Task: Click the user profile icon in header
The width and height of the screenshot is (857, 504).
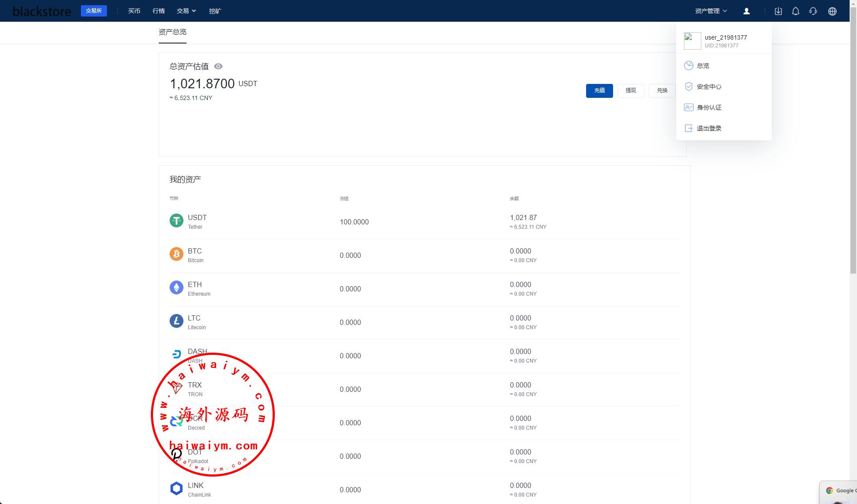Action: (746, 11)
